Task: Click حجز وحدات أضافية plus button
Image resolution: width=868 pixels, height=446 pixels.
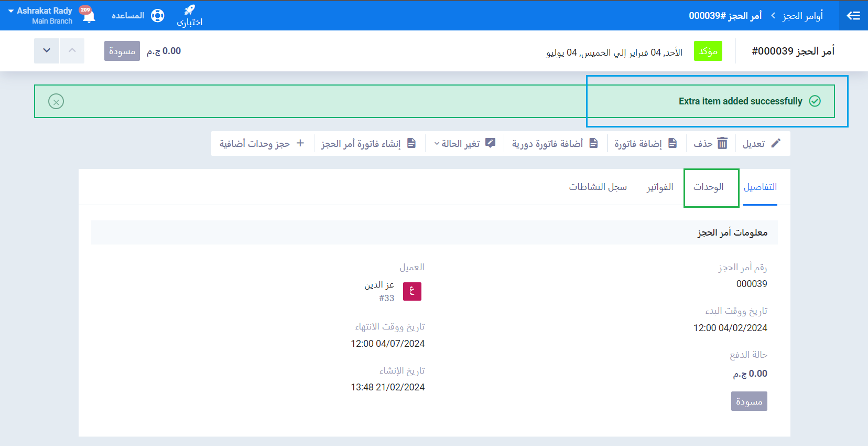Action: pyautogui.click(x=262, y=144)
